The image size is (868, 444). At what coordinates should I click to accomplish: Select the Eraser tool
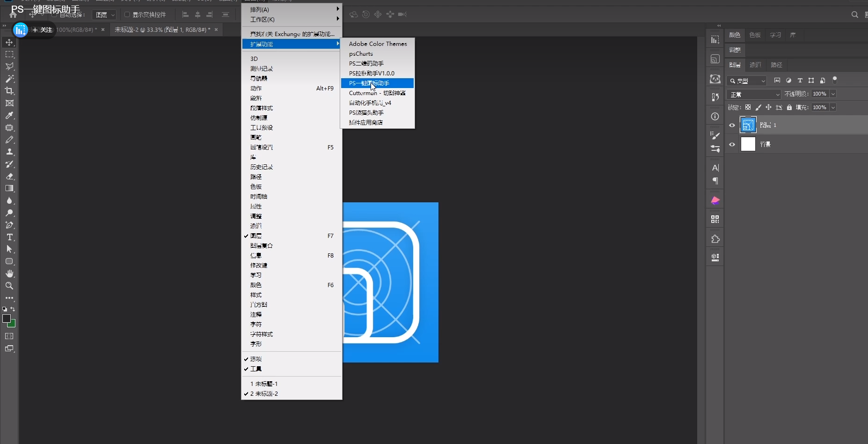9,176
